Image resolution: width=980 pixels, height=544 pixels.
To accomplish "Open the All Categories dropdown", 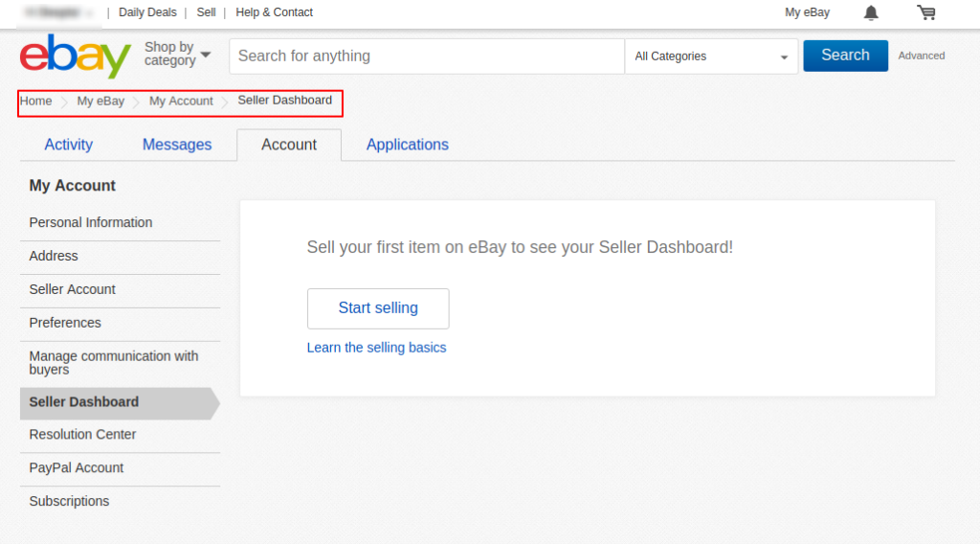I will point(713,57).
